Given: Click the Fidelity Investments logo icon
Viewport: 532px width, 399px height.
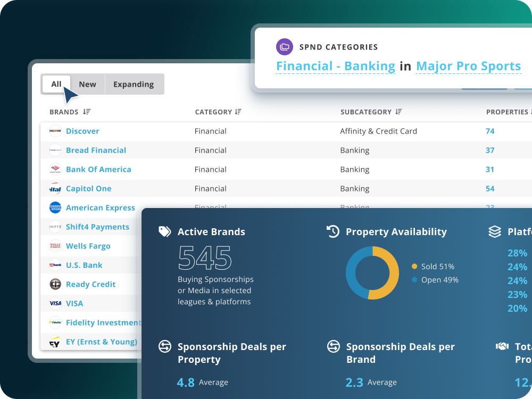Looking at the screenshot, I should pos(55,322).
